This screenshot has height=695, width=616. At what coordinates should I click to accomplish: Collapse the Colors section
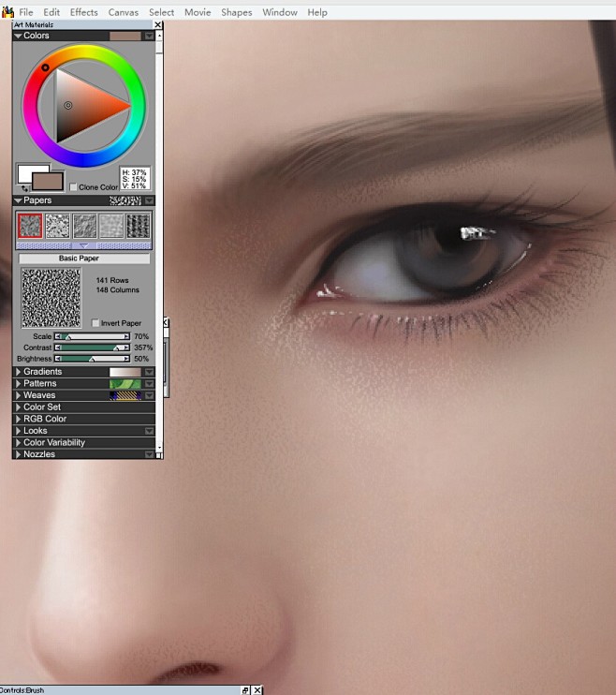[18, 36]
